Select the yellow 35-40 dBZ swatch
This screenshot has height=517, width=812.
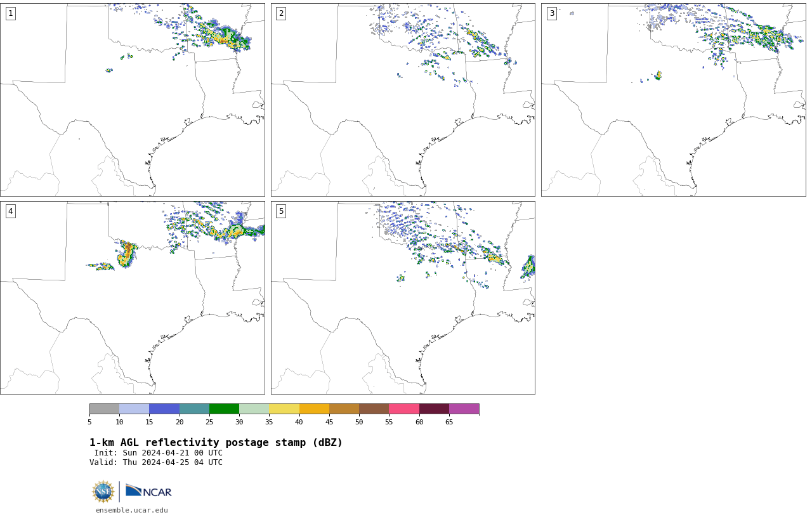point(284,409)
